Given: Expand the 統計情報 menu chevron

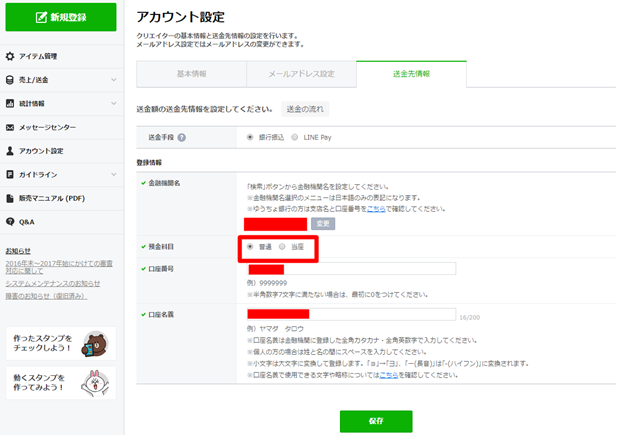Looking at the screenshot, I should pyautogui.click(x=114, y=104).
